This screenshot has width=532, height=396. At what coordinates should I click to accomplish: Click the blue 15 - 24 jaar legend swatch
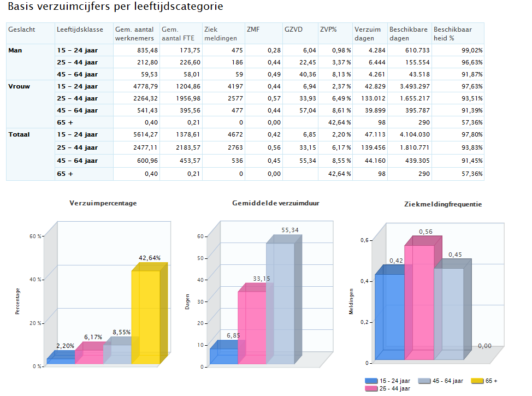click(x=371, y=381)
